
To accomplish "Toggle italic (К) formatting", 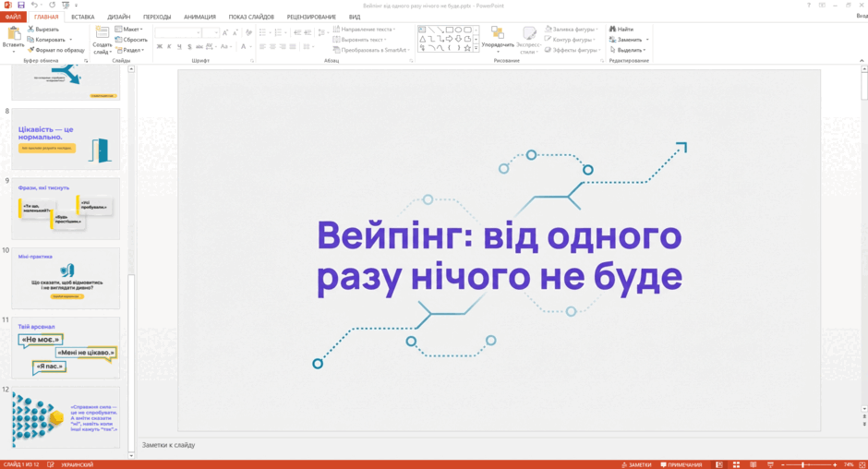I will 169,46.
